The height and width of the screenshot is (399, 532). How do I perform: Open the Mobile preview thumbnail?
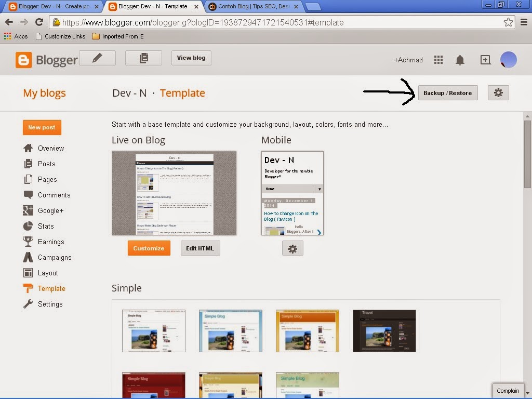click(292, 193)
